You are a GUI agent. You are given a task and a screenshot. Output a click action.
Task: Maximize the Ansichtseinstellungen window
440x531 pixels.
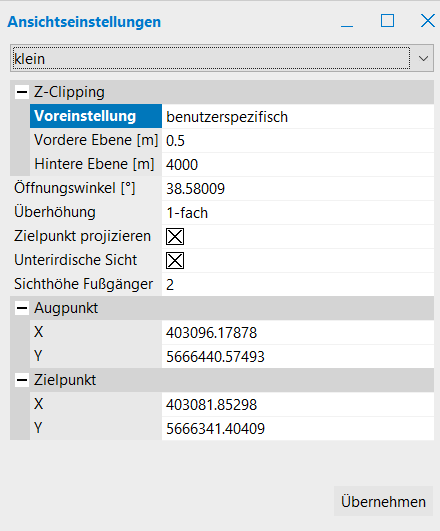pos(387,21)
